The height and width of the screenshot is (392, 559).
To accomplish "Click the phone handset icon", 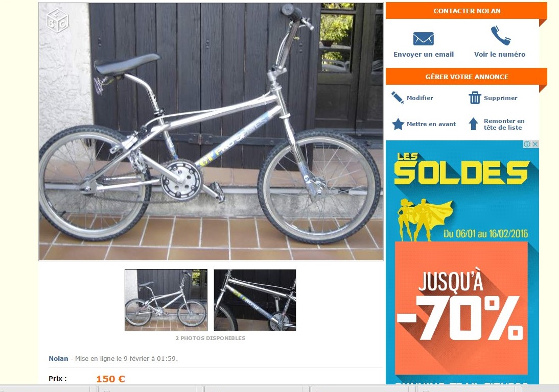I will (500, 36).
